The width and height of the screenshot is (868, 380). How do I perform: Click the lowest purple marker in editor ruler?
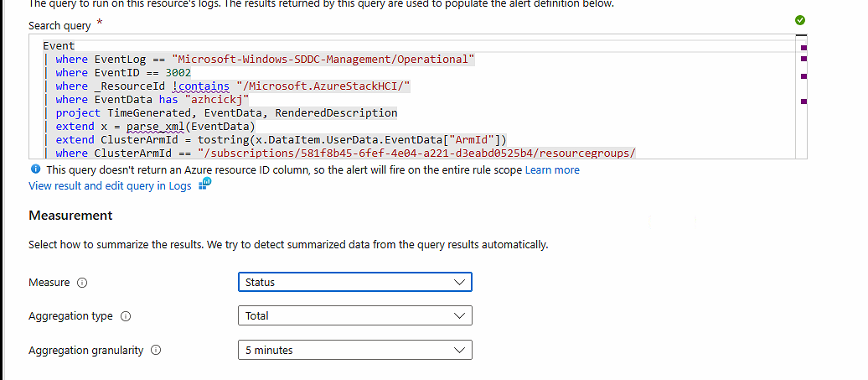tap(803, 102)
